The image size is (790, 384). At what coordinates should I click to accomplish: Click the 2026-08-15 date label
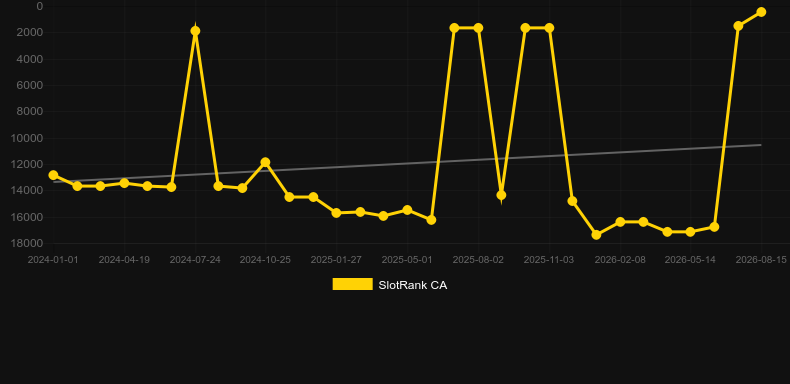pyautogui.click(x=761, y=260)
